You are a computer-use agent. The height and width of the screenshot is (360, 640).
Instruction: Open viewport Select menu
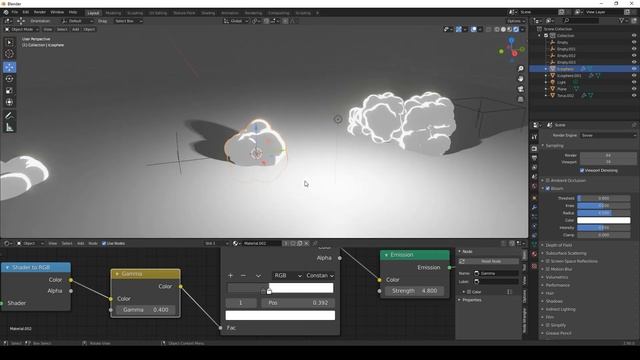coord(62,29)
